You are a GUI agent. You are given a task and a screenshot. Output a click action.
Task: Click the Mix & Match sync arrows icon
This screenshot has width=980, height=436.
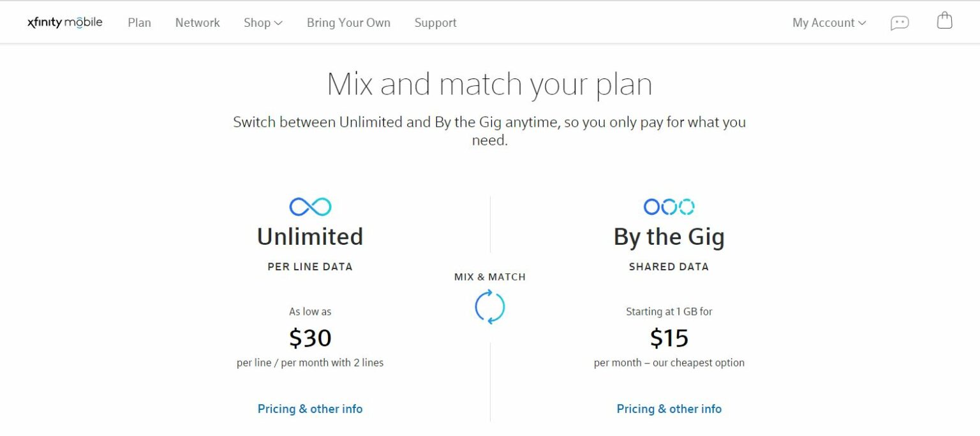click(x=490, y=307)
